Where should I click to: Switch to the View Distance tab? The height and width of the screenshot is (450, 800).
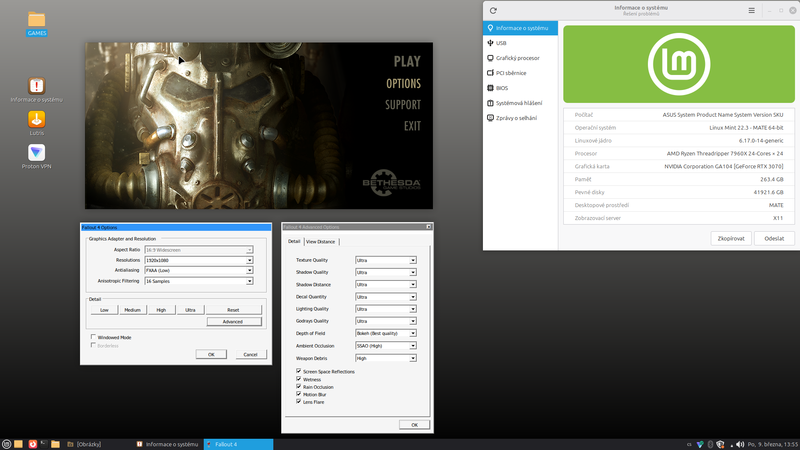click(x=320, y=242)
